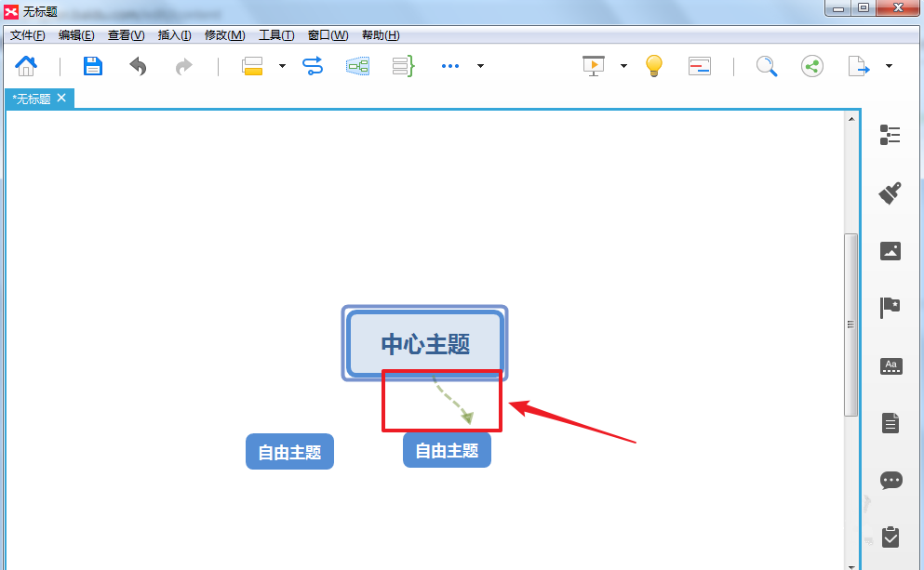Open the notes panel icon
This screenshot has height=570, width=924.
891,421
